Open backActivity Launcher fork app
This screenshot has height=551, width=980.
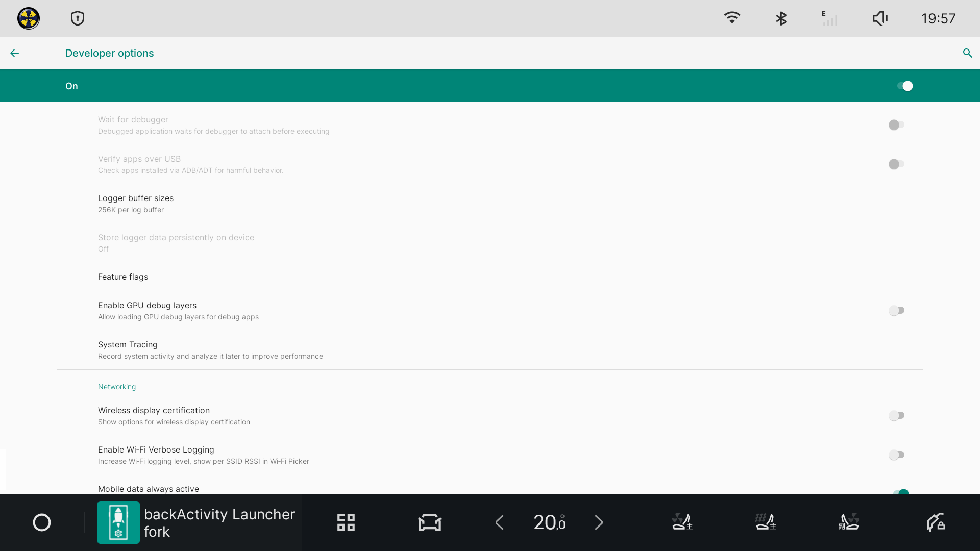tap(197, 522)
